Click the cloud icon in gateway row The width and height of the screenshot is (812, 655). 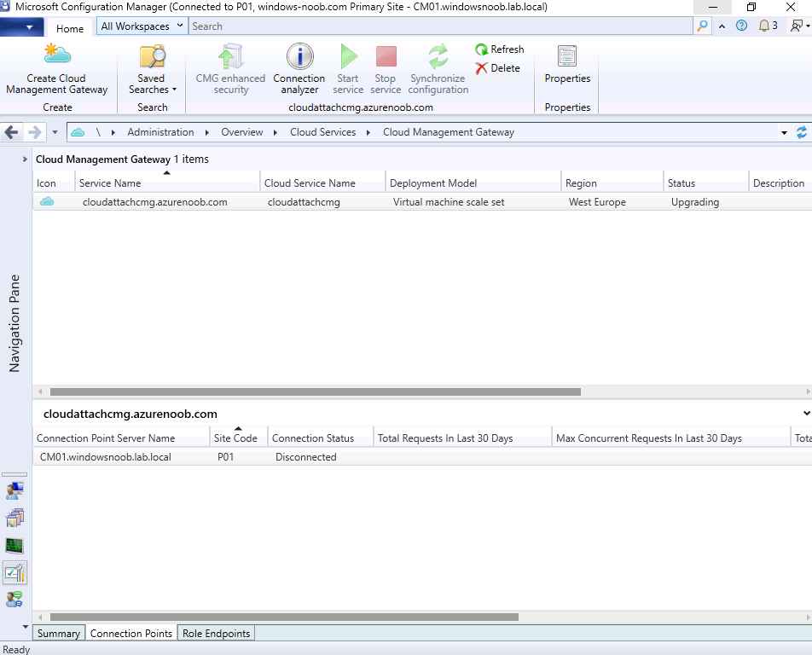[47, 201]
